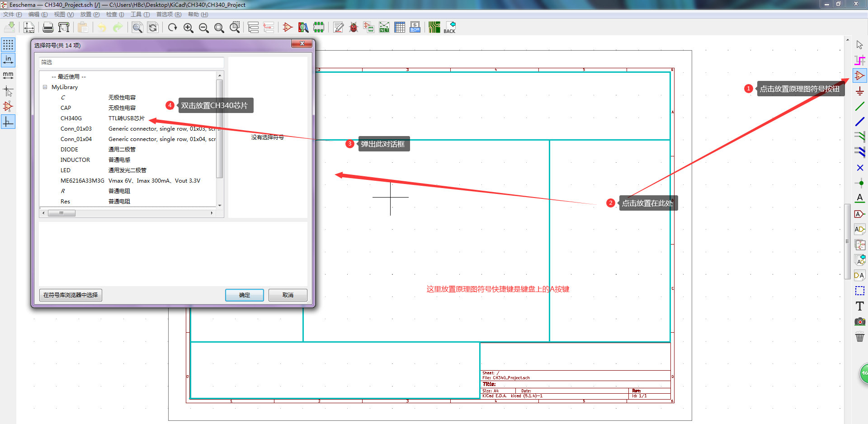Select the Place Bus tool
The image size is (868, 424).
pyautogui.click(x=860, y=122)
